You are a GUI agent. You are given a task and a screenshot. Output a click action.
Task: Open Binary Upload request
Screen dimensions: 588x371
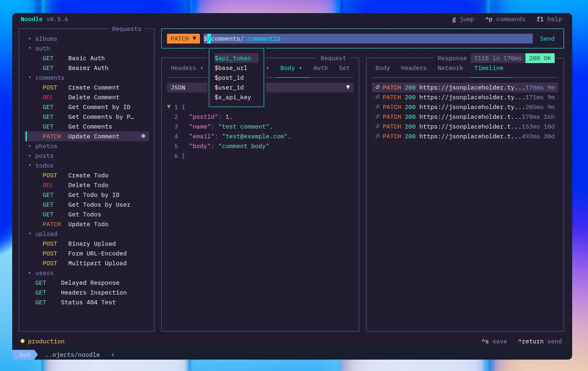coord(87,244)
